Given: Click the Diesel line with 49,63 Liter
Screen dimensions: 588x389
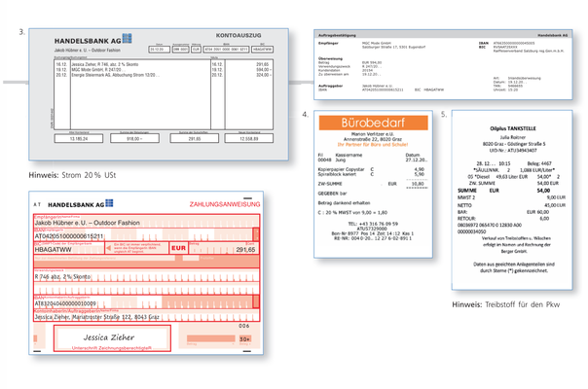Looking at the screenshot, I should tap(513, 177).
